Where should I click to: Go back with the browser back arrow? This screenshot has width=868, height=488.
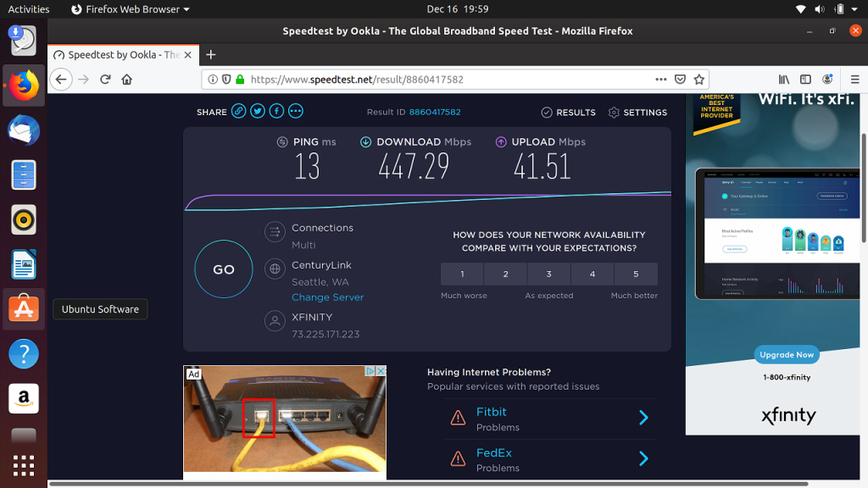tap(61, 80)
